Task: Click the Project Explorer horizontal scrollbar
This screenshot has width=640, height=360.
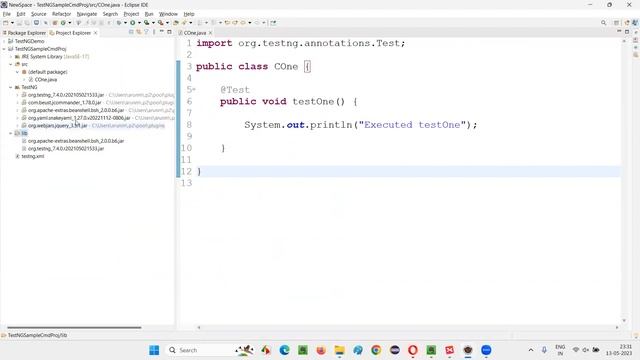Action: click(74, 327)
